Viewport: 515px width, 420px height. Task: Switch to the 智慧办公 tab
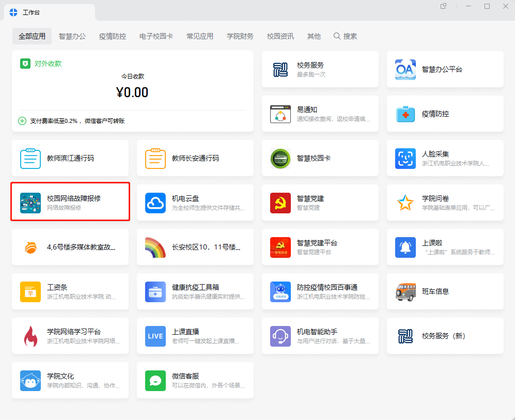pyautogui.click(x=72, y=36)
